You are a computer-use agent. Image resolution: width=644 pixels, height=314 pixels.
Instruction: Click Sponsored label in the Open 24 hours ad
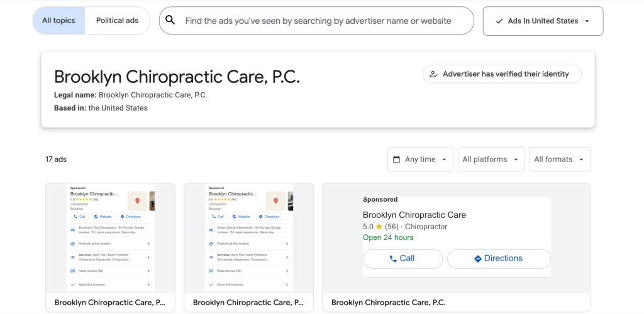click(x=380, y=200)
